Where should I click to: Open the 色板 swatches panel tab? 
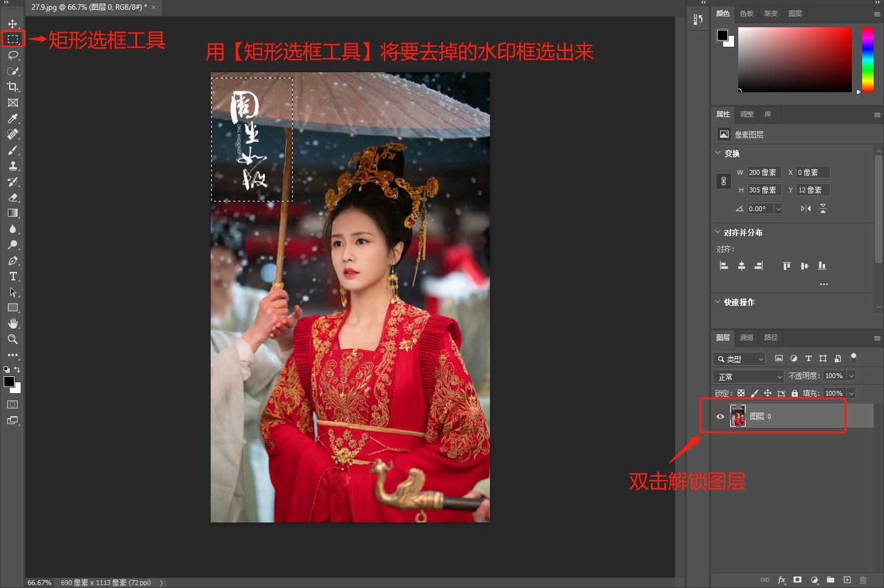click(x=747, y=13)
